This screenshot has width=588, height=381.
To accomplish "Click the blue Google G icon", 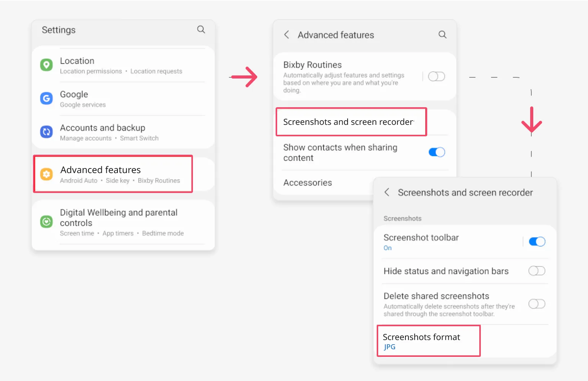I will tap(46, 98).
